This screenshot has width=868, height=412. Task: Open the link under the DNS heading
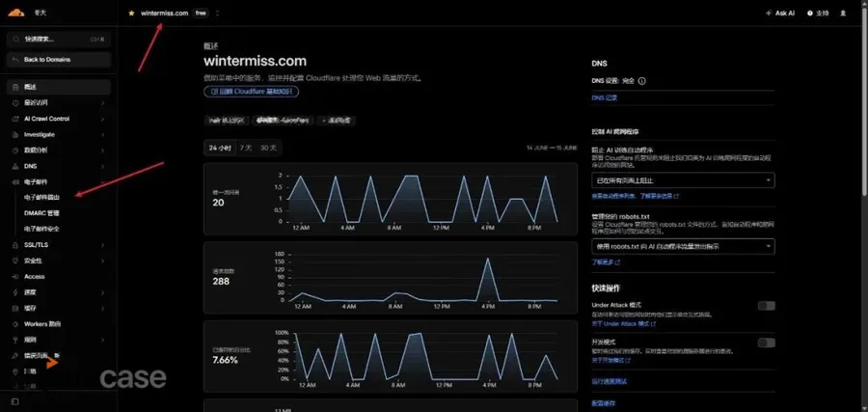pyautogui.click(x=604, y=97)
